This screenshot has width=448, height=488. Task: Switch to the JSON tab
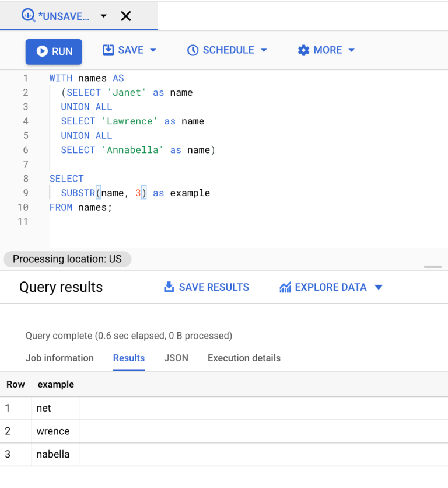coord(176,358)
